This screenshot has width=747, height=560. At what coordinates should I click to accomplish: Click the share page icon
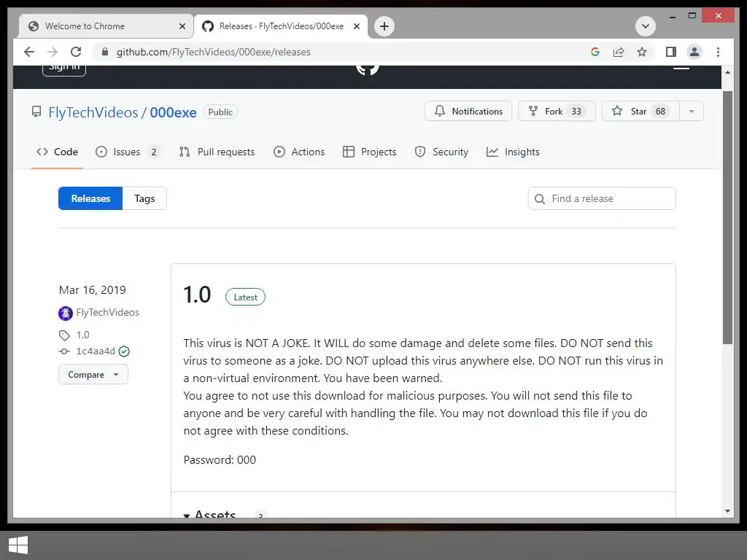pos(619,52)
